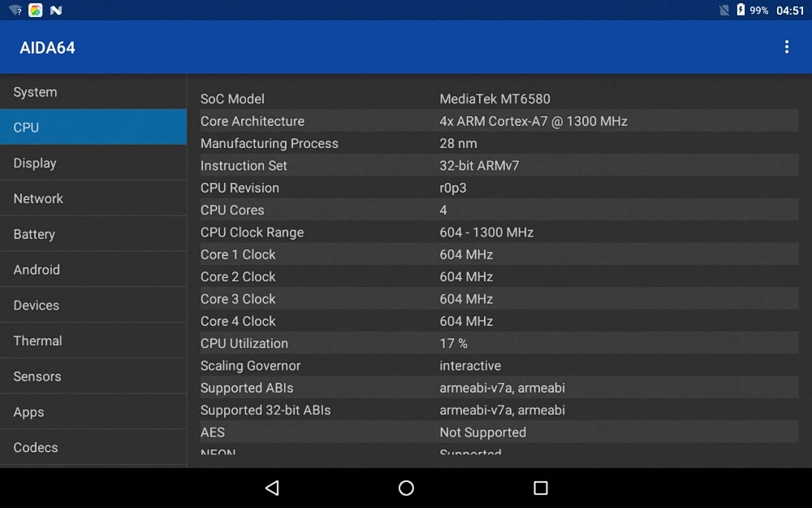
Task: Tap the no-SIM status icon
Action: tap(724, 10)
